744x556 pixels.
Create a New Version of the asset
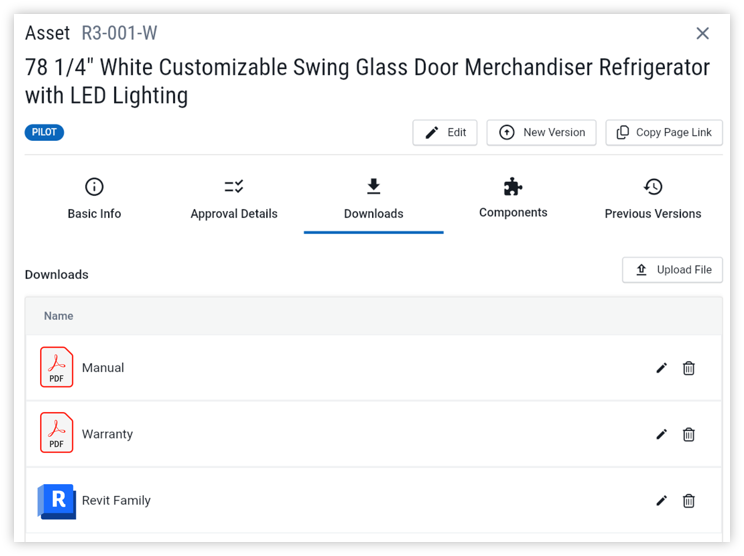coord(541,132)
